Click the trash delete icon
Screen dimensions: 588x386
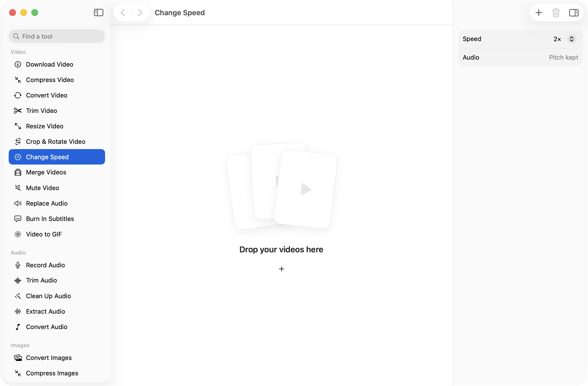click(x=556, y=13)
